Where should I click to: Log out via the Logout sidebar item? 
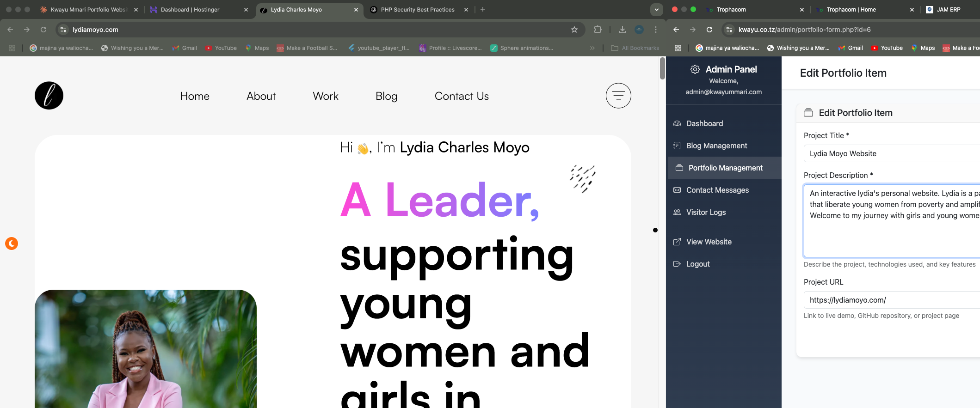[x=725, y=264]
